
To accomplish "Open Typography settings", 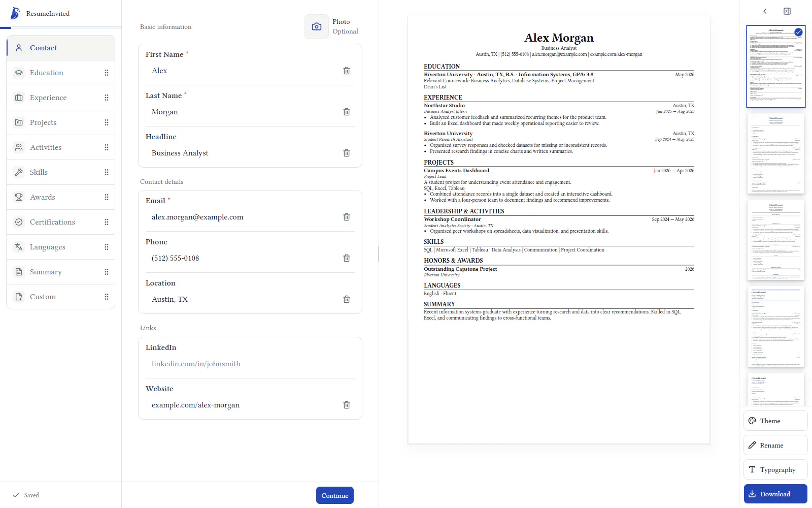I will pyautogui.click(x=775, y=469).
